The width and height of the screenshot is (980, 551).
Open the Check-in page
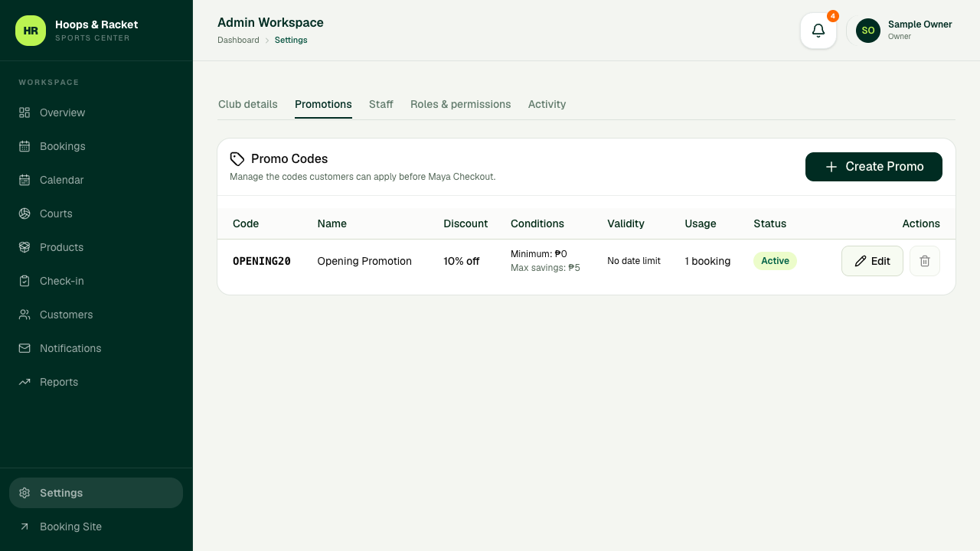point(96,281)
